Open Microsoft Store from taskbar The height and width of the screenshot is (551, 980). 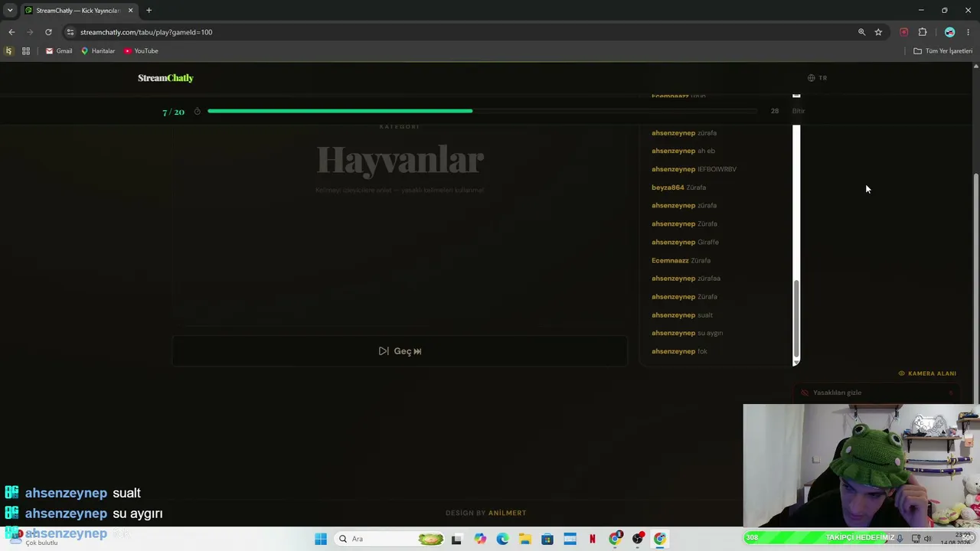547,539
